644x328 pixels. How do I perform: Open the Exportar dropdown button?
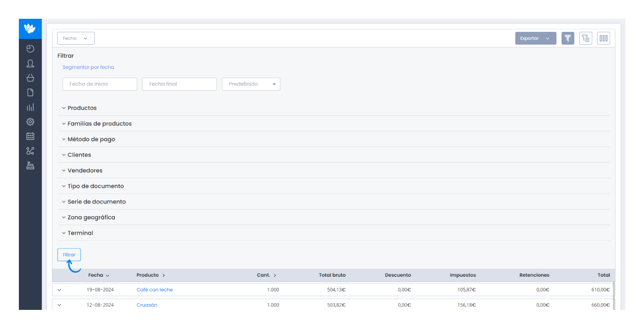[x=536, y=38]
